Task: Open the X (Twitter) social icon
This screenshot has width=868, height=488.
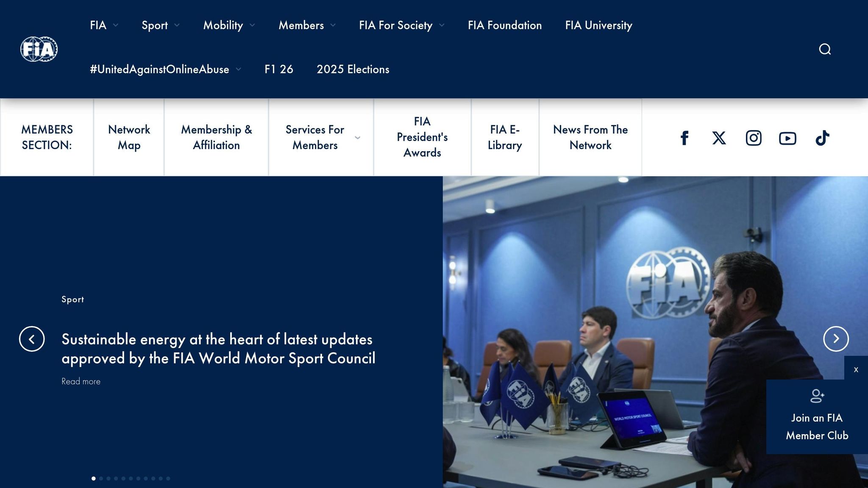Action: (x=719, y=138)
